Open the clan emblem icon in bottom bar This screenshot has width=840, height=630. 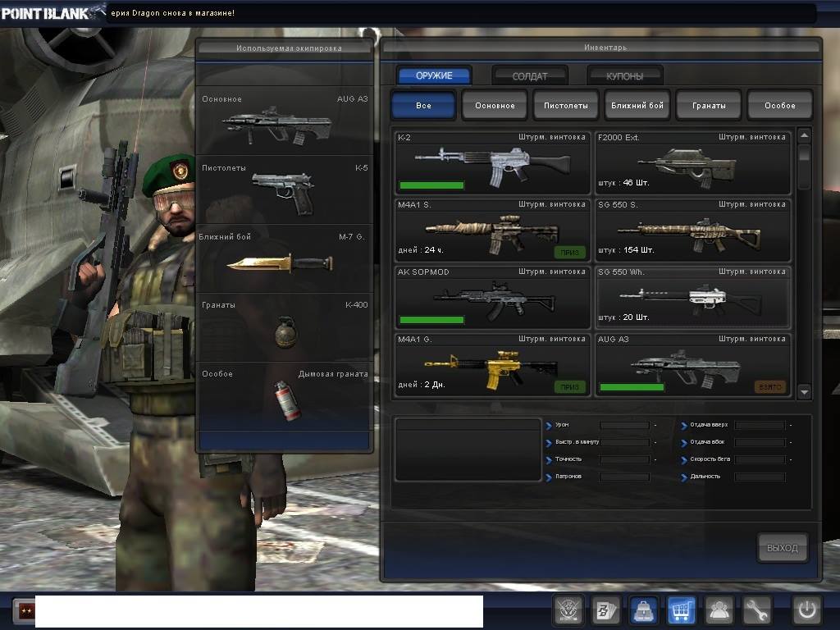tap(568, 609)
